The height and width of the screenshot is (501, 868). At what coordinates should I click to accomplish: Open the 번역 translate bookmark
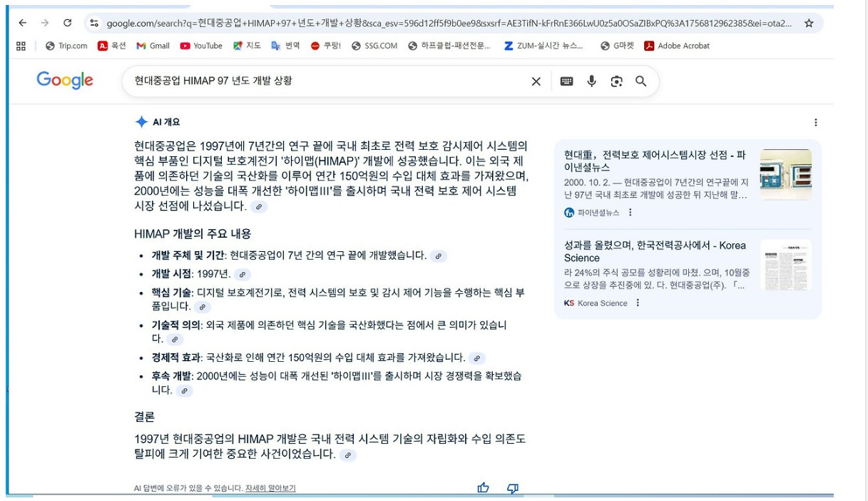pyautogui.click(x=285, y=46)
